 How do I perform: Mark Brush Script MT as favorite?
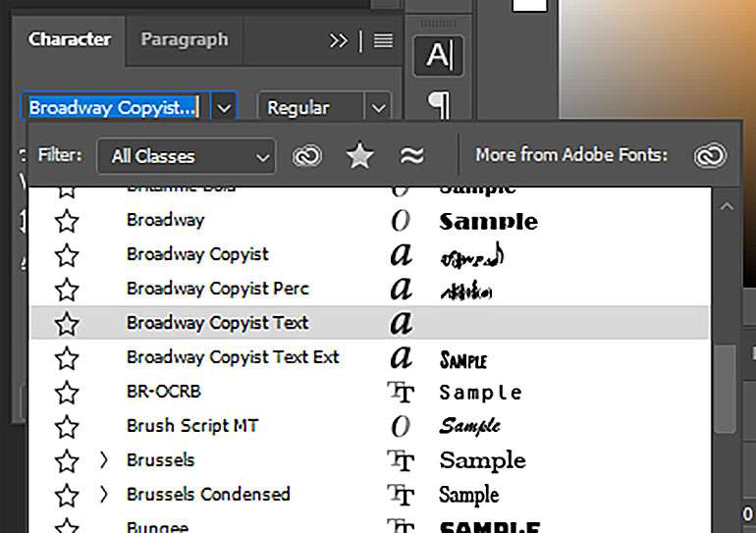(67, 427)
